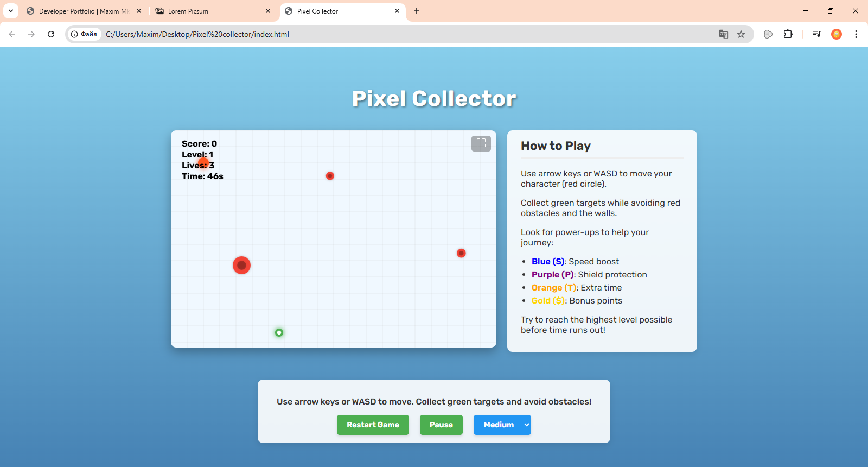Click the Time: 46s counter
The height and width of the screenshot is (467, 868).
(x=202, y=176)
